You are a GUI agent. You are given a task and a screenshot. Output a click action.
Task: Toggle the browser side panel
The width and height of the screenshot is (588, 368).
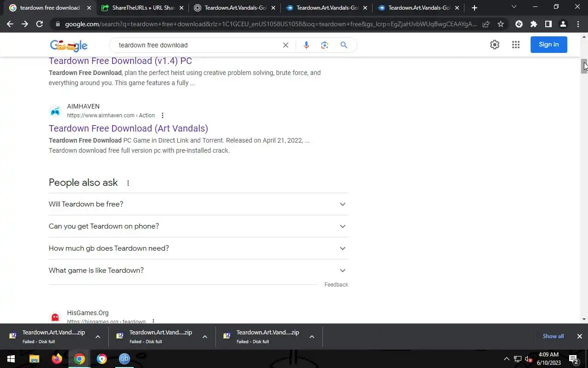(548, 24)
